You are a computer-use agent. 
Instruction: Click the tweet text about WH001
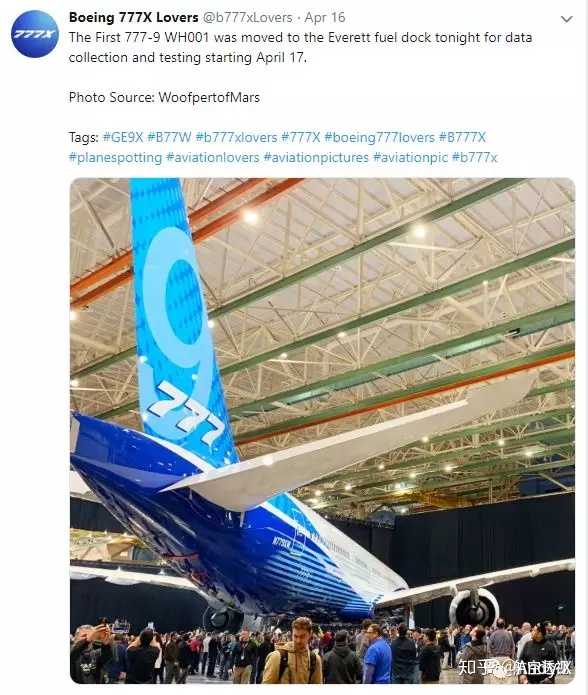[300, 47]
